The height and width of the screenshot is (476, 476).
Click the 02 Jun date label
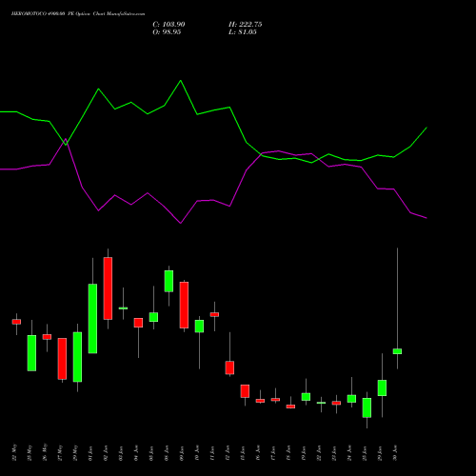[x=107, y=453]
